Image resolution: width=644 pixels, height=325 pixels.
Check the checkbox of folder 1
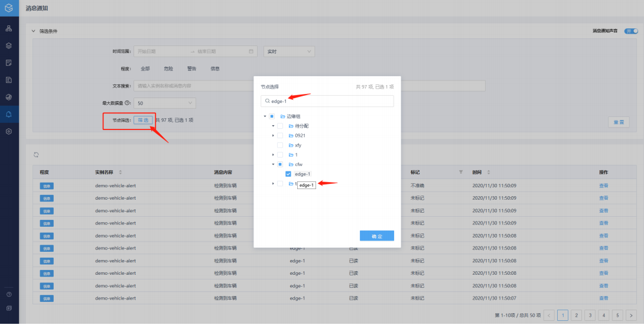(280, 155)
